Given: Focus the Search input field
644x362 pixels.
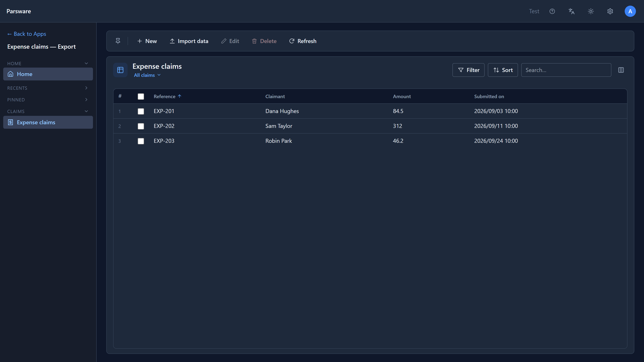Looking at the screenshot, I should [x=566, y=70].
